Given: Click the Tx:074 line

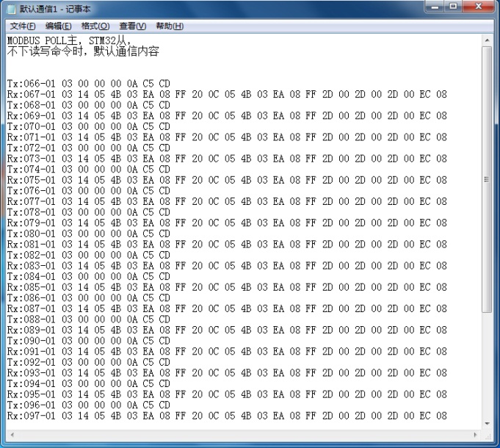Looking at the screenshot, I should click(x=89, y=170).
